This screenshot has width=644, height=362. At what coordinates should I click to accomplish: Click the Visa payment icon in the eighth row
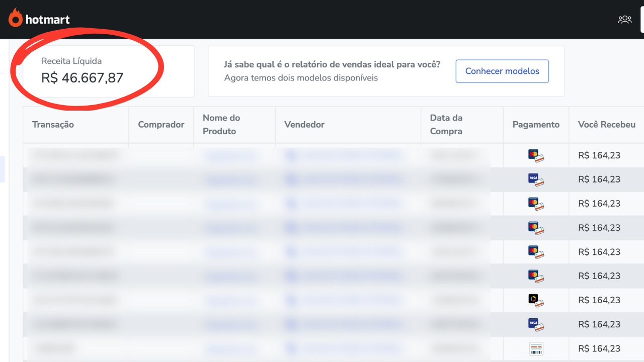pyautogui.click(x=536, y=324)
